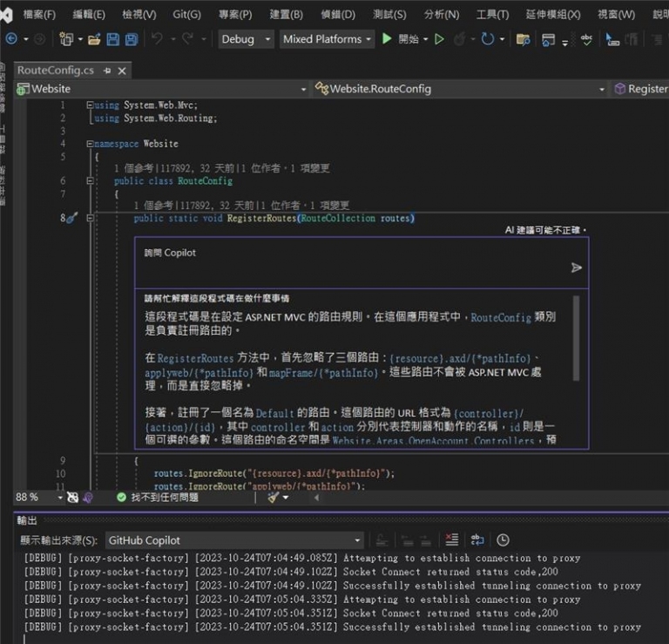Open the Start button dropdown arrow
669x644 pixels.
click(425, 39)
